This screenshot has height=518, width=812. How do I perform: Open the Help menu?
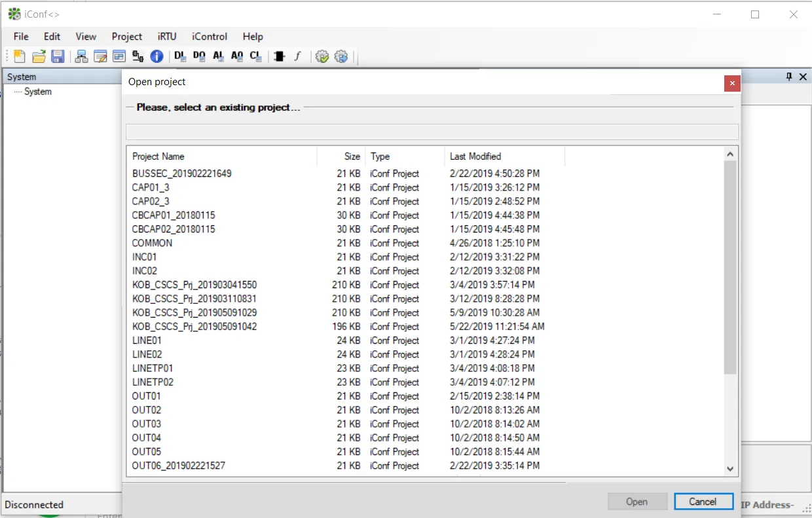click(253, 37)
